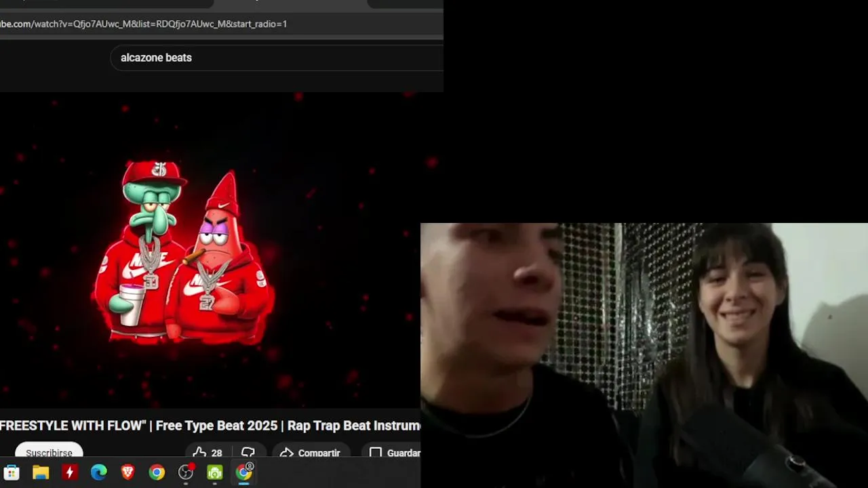This screenshot has height=488, width=868.
Task: Click the Squidward and Patrick video player
Action: coord(210,251)
